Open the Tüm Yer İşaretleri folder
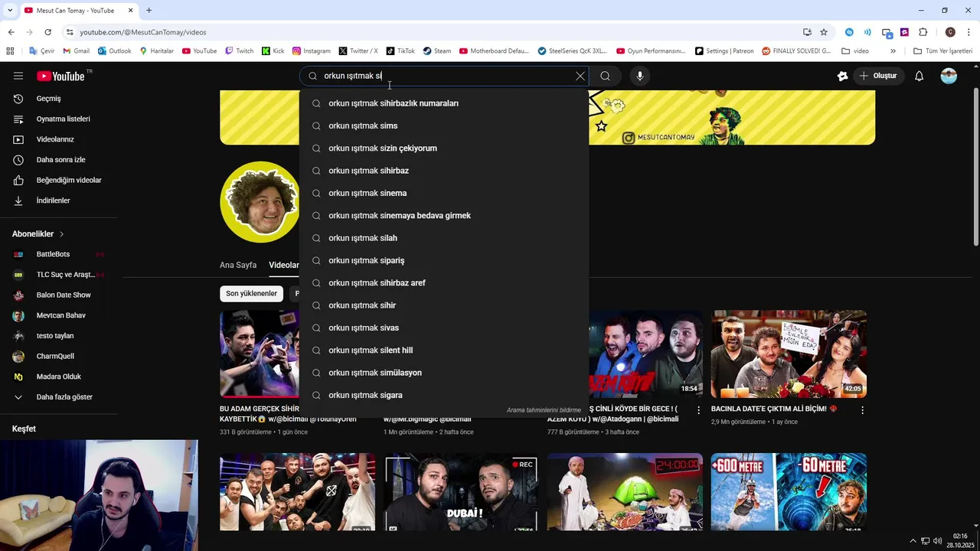Screen dimensions: 980x551 (x=942, y=51)
